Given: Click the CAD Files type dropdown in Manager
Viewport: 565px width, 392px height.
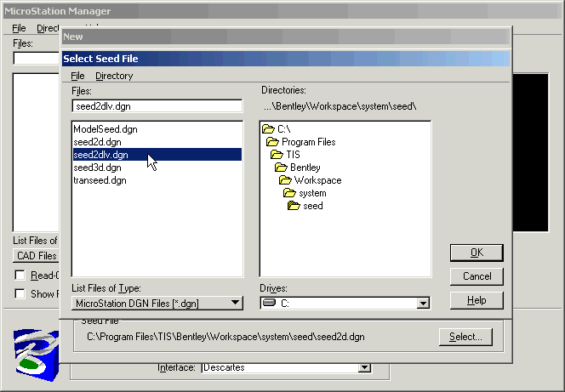Looking at the screenshot, I should 36,256.
